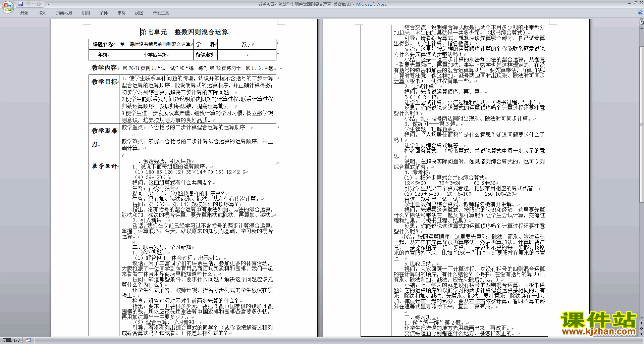Click the row heading 教学设计

tap(104, 166)
